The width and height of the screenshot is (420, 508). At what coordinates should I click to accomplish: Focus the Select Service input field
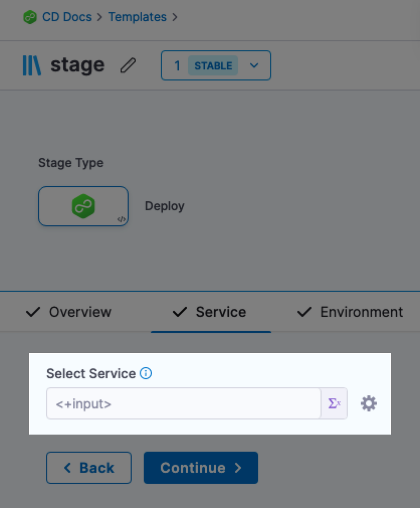pyautogui.click(x=183, y=403)
